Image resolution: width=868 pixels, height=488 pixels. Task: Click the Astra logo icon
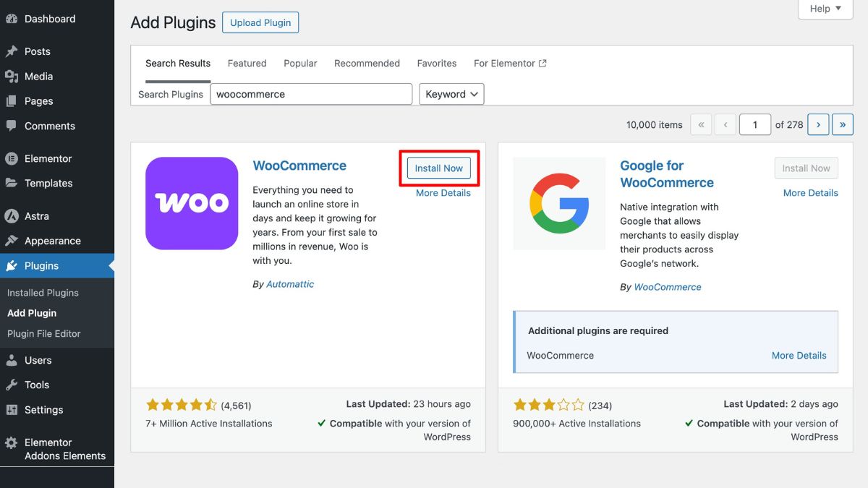(12, 216)
